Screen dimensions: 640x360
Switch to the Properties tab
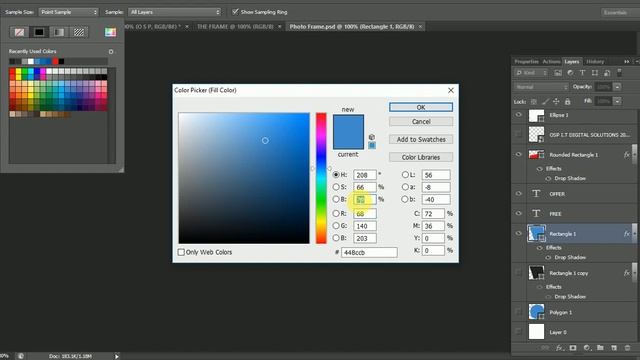pos(526,62)
